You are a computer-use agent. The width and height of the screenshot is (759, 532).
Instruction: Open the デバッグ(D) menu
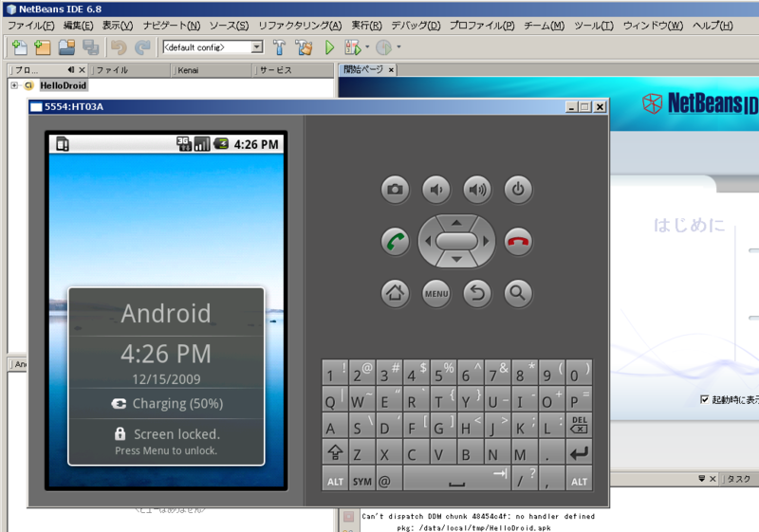click(416, 26)
